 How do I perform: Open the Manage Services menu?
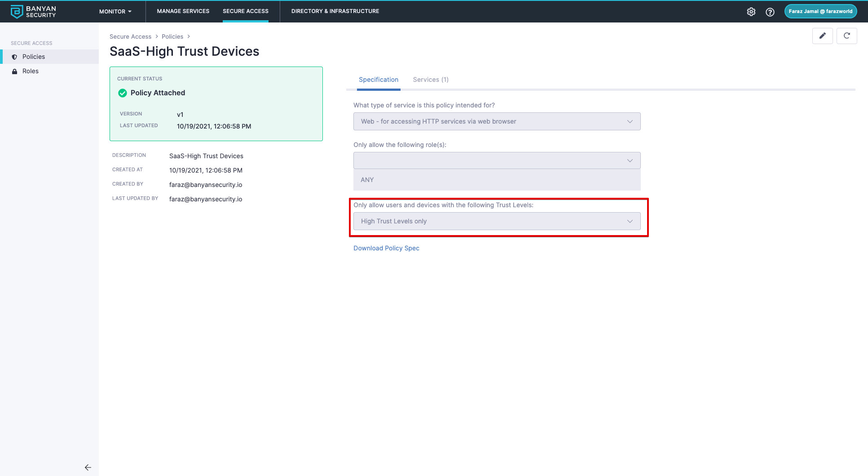tap(183, 11)
